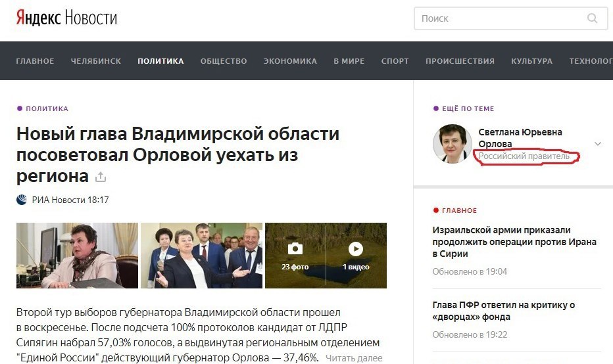The image size is (613, 364).
Task: Play the 1 видео clip
Action: (x=356, y=256)
